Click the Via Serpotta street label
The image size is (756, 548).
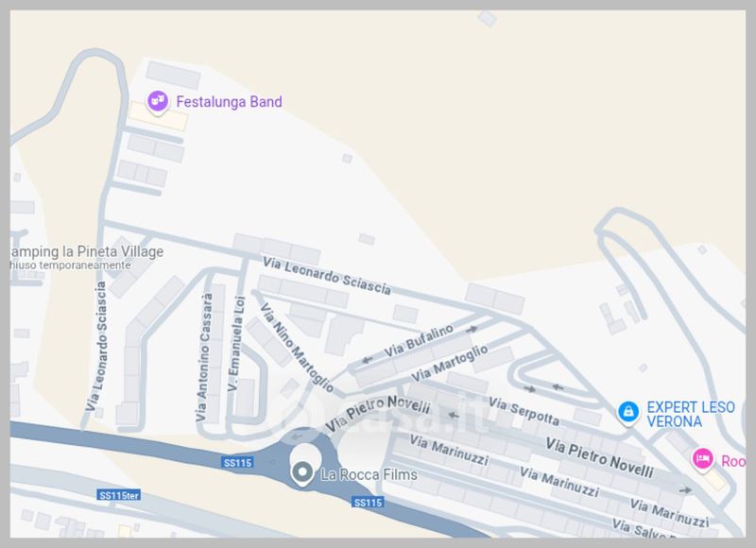[x=524, y=411]
